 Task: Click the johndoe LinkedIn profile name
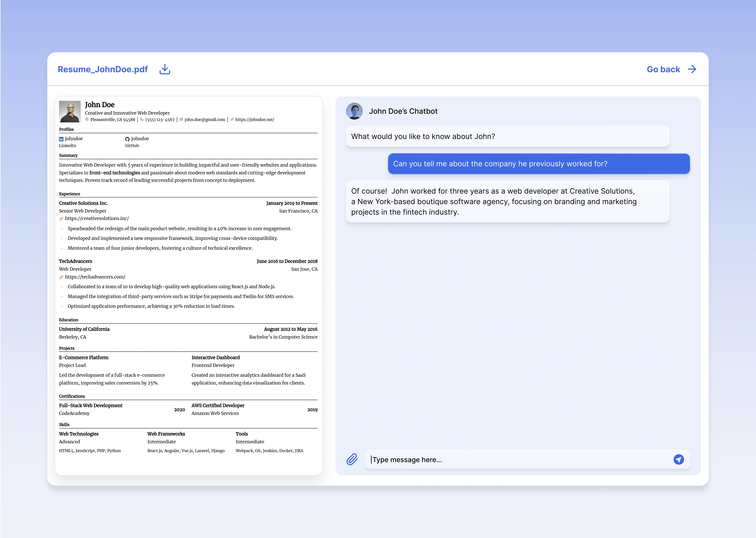[74, 139]
